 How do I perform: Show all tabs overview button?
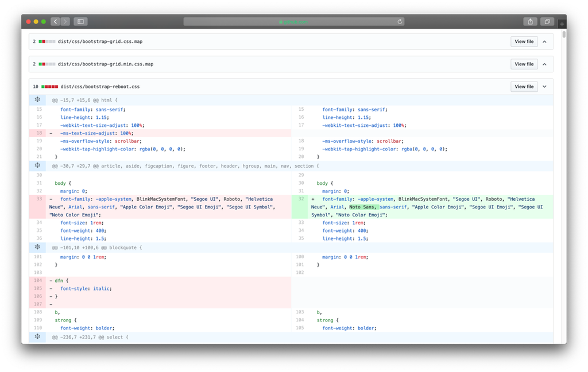click(x=547, y=22)
